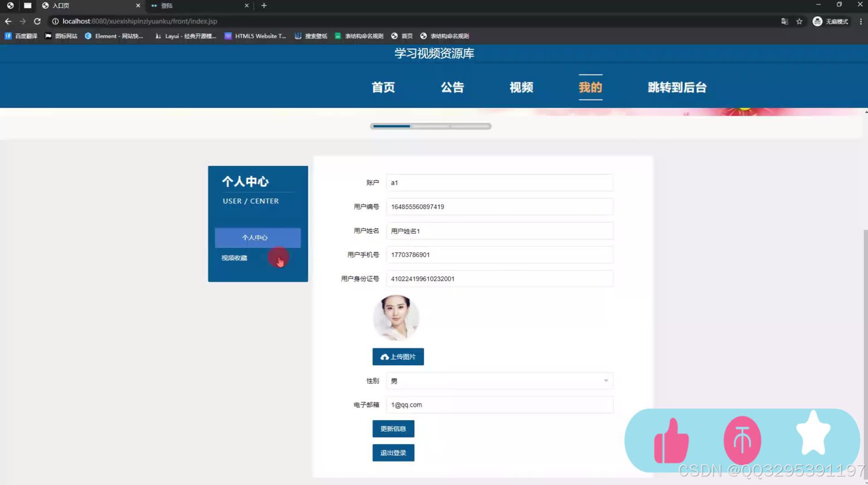Click the browser address bar URL
The width and height of the screenshot is (868, 485).
pos(140,21)
